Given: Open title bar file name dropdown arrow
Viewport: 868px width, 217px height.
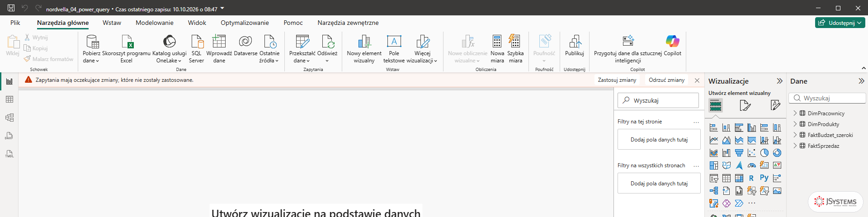Looking at the screenshot, I should click(x=222, y=8).
